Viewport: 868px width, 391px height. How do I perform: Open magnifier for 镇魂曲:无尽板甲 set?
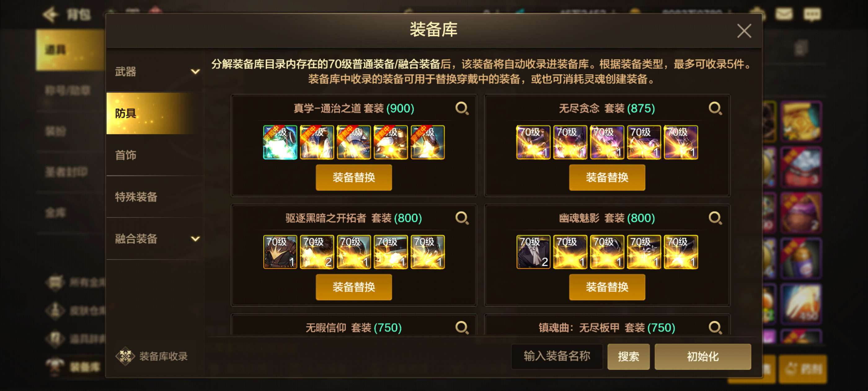tap(715, 327)
